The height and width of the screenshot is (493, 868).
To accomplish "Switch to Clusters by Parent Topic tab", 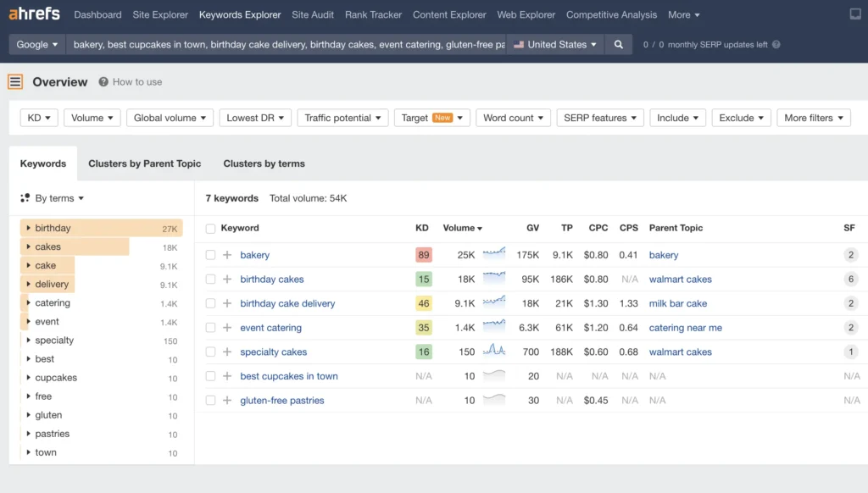I will 144,163.
